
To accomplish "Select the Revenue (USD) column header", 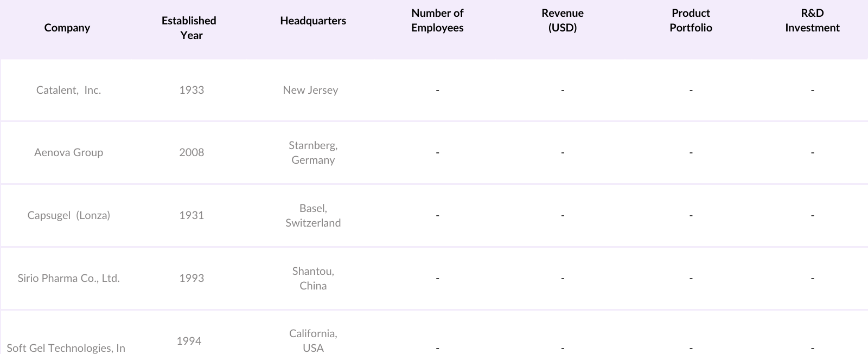I will (x=563, y=21).
